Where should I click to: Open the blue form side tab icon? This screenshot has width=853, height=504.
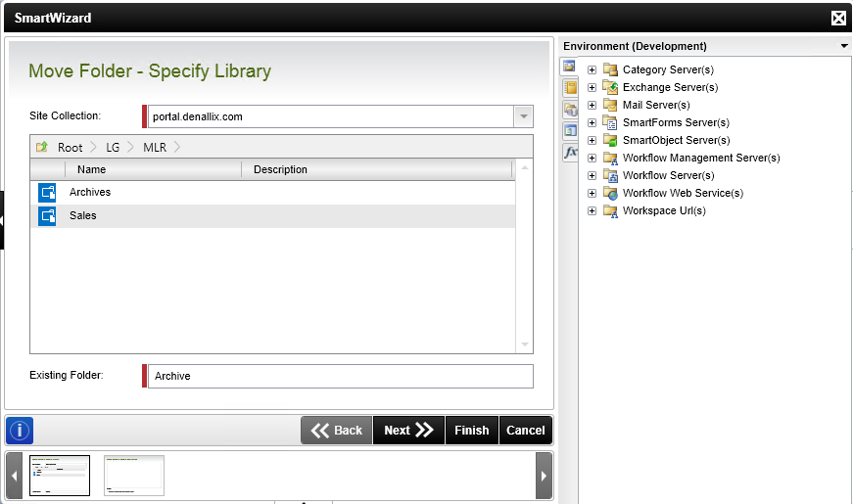(570, 130)
